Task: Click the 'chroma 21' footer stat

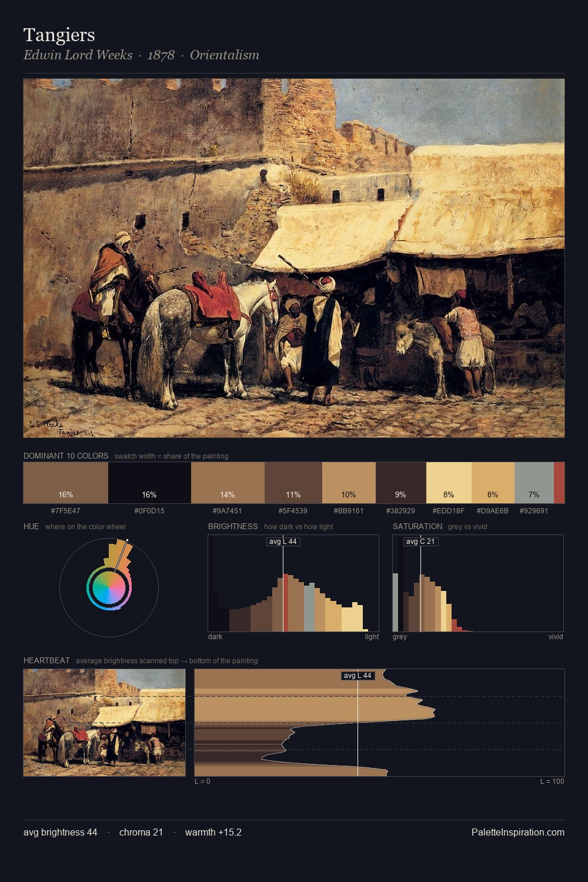Action: (x=141, y=832)
